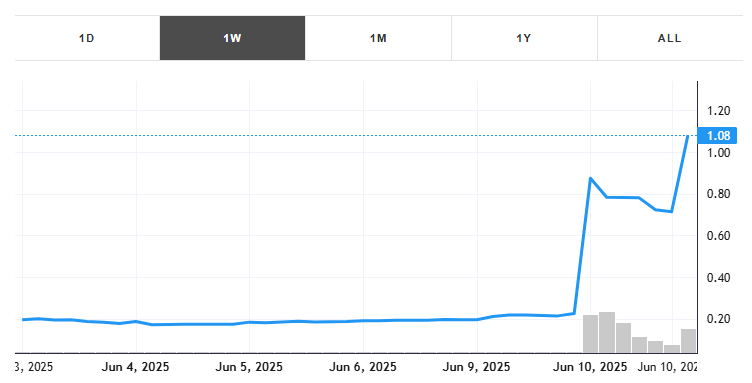Click the 1.20 price axis value
This screenshot has width=752, height=383.
point(718,111)
